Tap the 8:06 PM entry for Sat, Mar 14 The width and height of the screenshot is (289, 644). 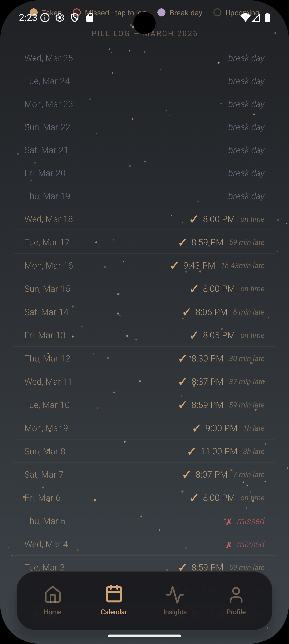[x=211, y=312]
